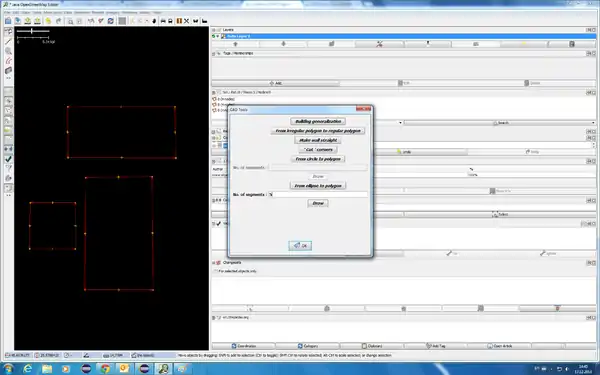The height and width of the screenshot is (375, 600).
Task: Move layer up using the up arrow button
Action: [x=235, y=44]
